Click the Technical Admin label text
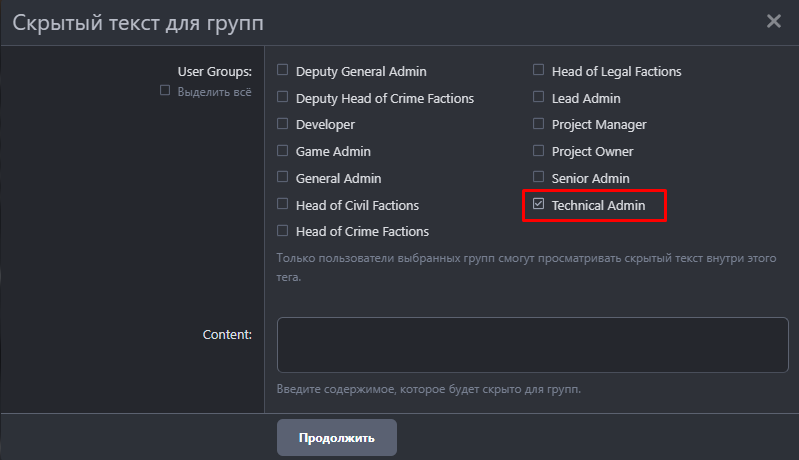Viewport: 799px width, 460px height. pyautogui.click(x=598, y=206)
